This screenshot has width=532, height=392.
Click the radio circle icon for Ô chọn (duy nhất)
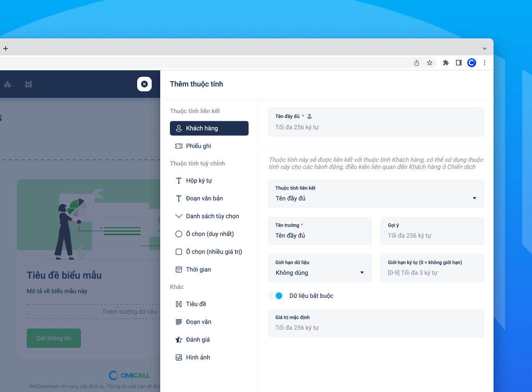tap(179, 234)
